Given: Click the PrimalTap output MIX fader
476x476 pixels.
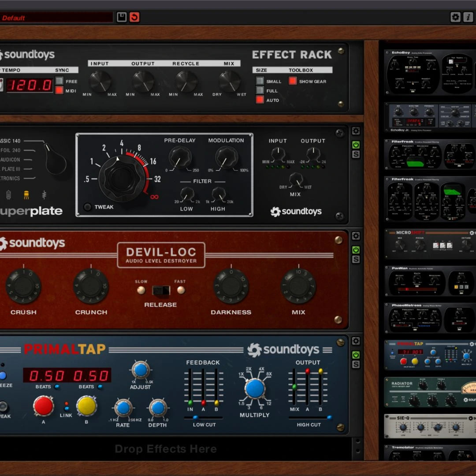Looking at the screenshot, I should [294, 387].
